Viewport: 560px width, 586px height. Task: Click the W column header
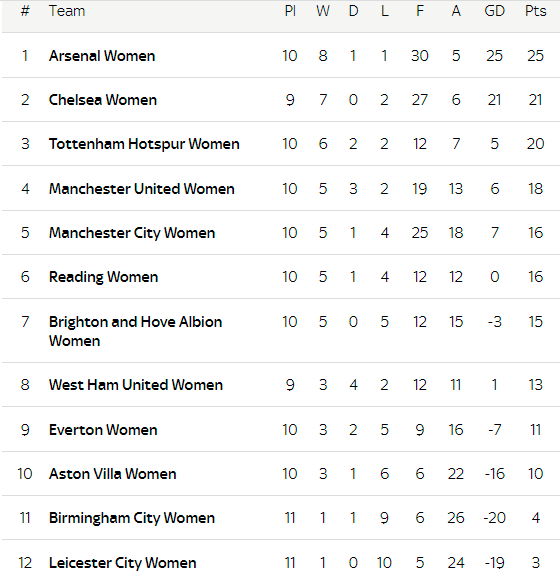click(x=323, y=11)
